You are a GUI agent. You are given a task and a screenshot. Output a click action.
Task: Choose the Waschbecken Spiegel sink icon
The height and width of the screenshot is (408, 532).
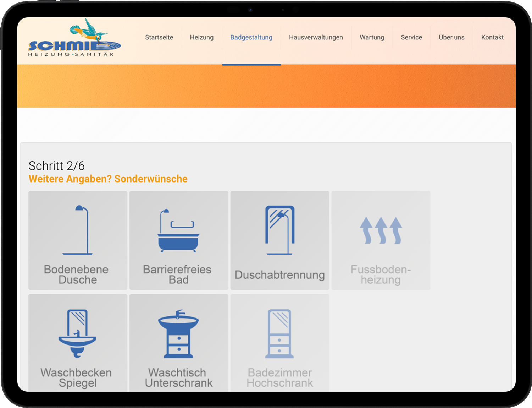click(x=77, y=333)
